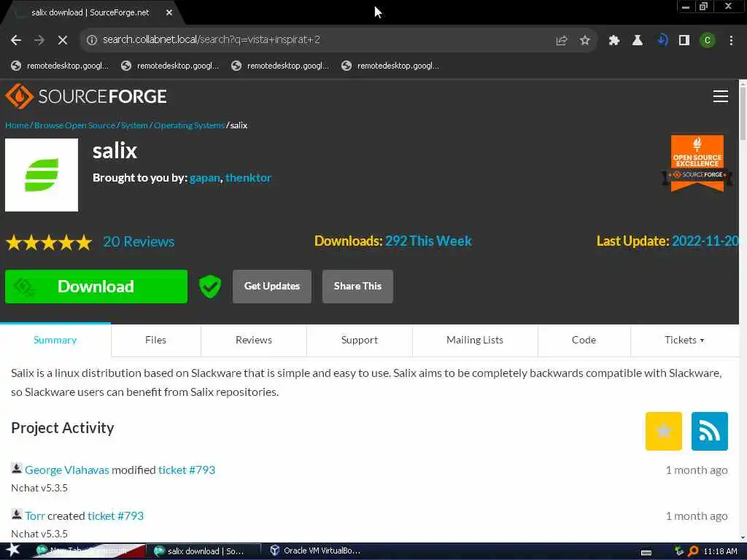Open third remotedesktop.googl bookmark
This screenshot has width=747, height=560.
280,66
